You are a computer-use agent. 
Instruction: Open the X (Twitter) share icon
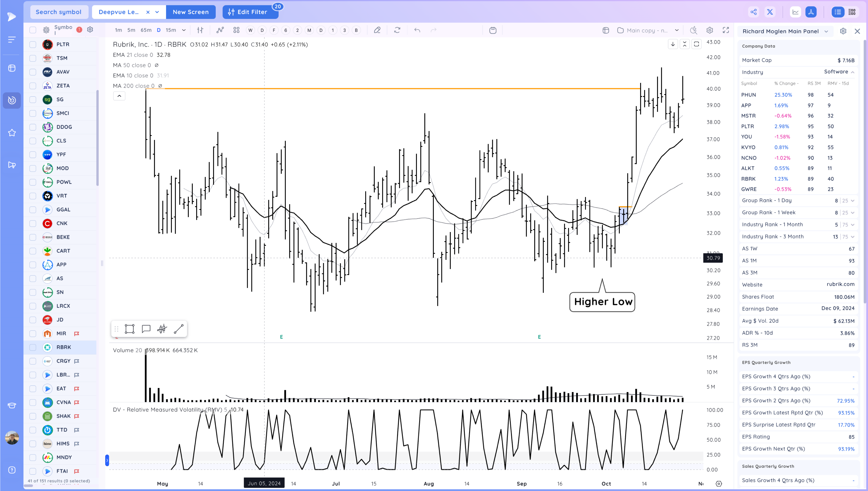[x=770, y=12]
